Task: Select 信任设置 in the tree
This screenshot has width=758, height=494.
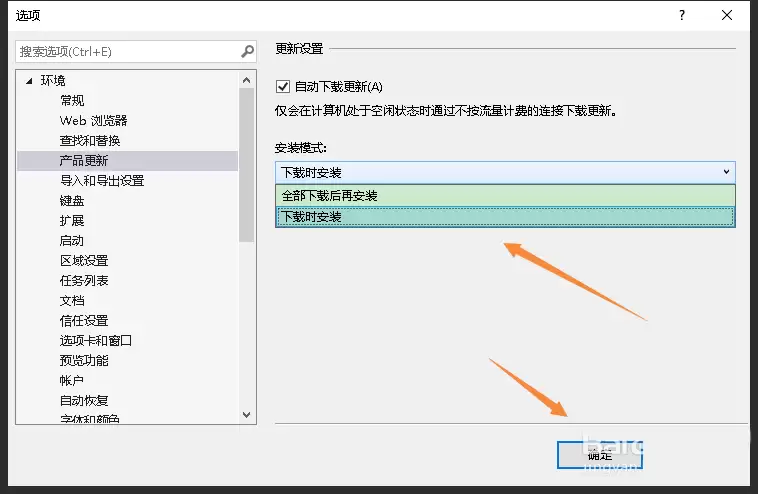Action: tap(84, 320)
